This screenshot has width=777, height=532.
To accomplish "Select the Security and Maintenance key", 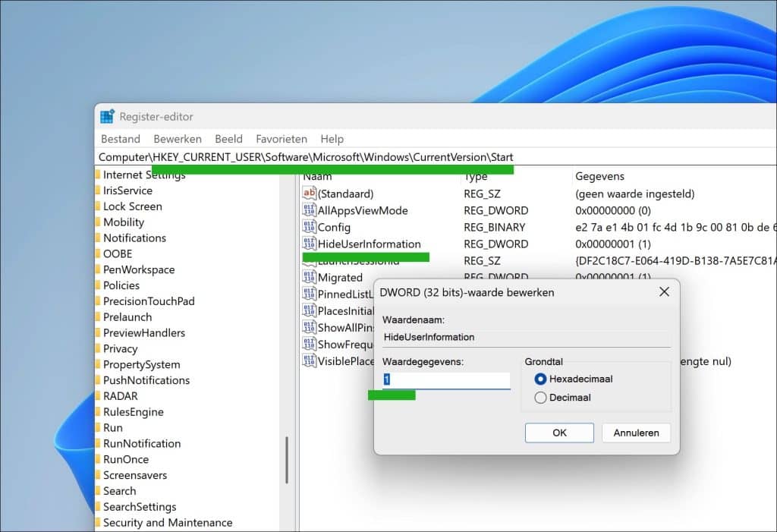I will click(x=168, y=523).
